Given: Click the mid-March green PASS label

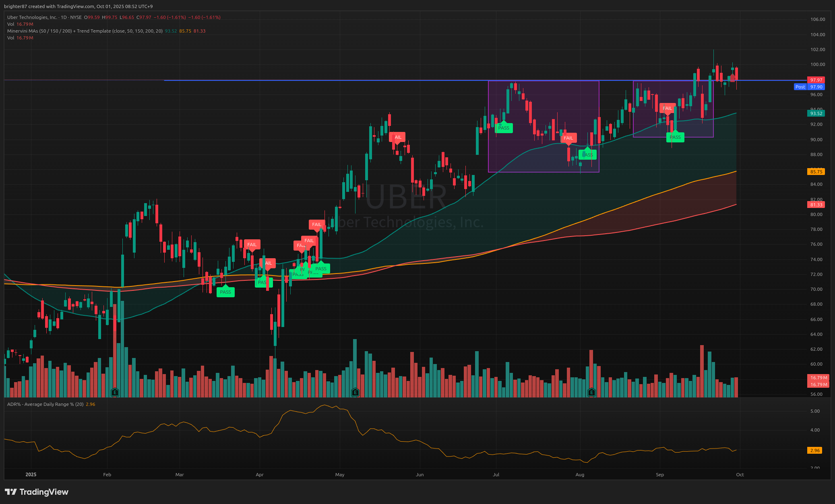Looking at the screenshot, I should (x=225, y=292).
